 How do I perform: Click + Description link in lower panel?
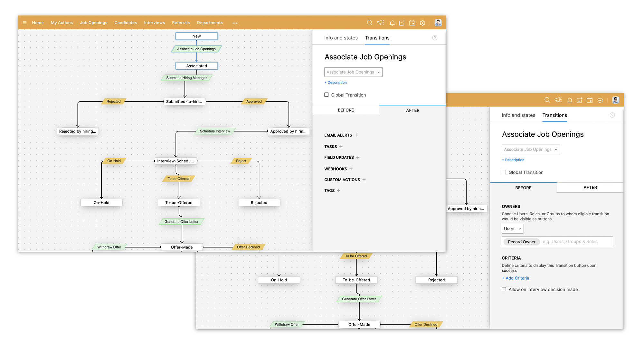pos(513,160)
